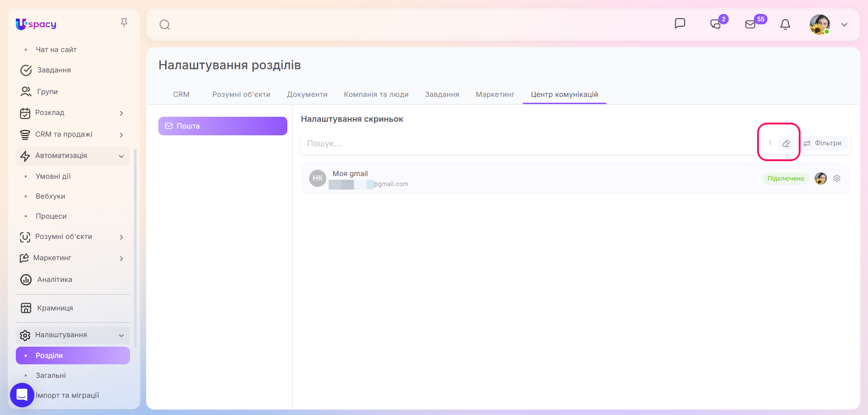Image resolution: width=868 pixels, height=415 pixels.
Task: Click the Пошук mailbox search field
Action: (x=529, y=143)
